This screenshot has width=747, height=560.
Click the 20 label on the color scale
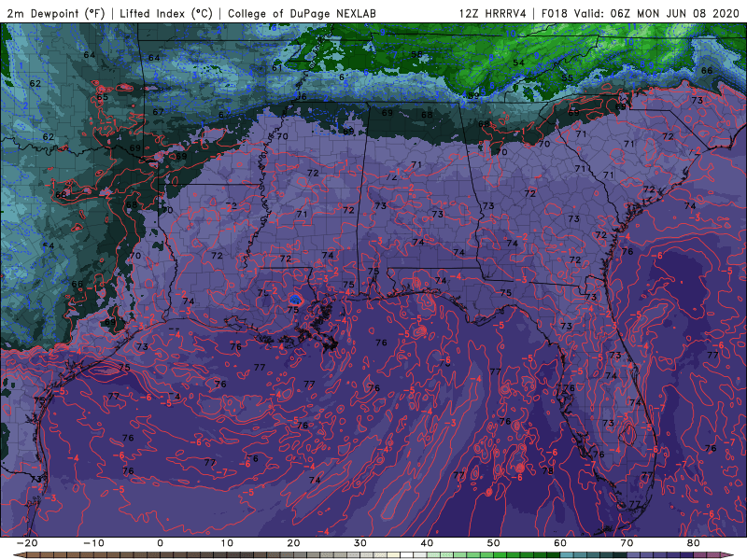click(293, 543)
